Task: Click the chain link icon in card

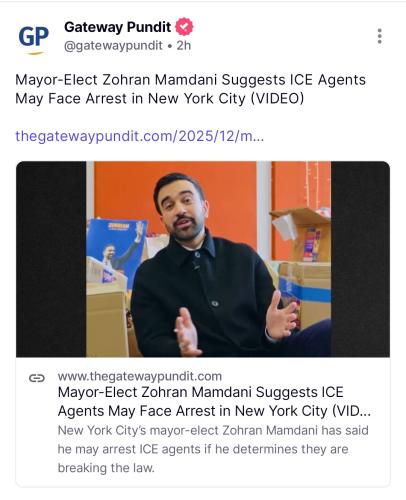Action: pos(37,378)
